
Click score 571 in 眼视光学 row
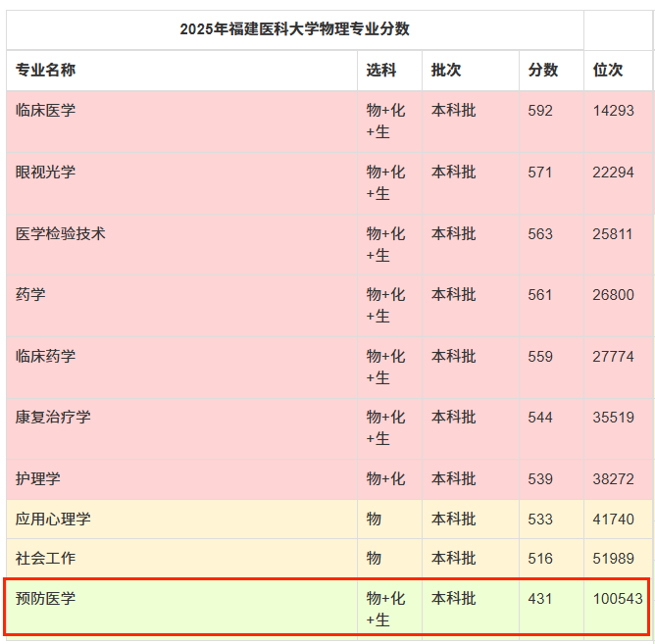pos(540,173)
